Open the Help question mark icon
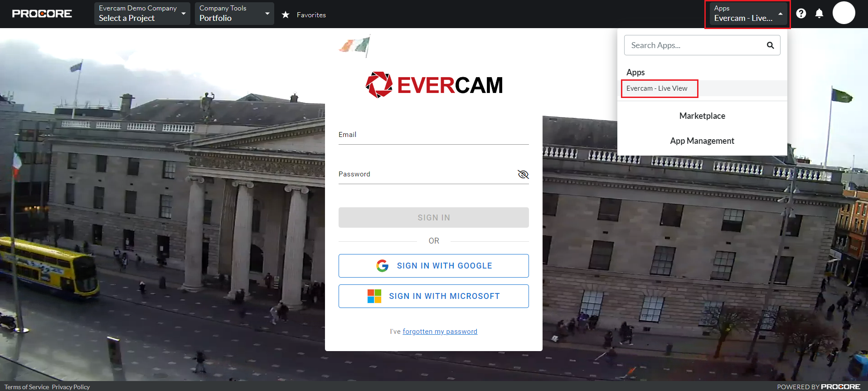This screenshot has width=868, height=391. pyautogui.click(x=801, y=14)
